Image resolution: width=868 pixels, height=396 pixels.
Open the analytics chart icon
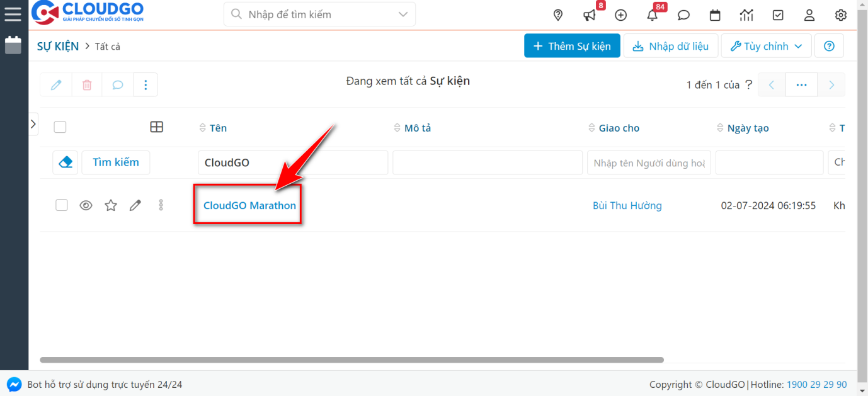click(x=746, y=15)
